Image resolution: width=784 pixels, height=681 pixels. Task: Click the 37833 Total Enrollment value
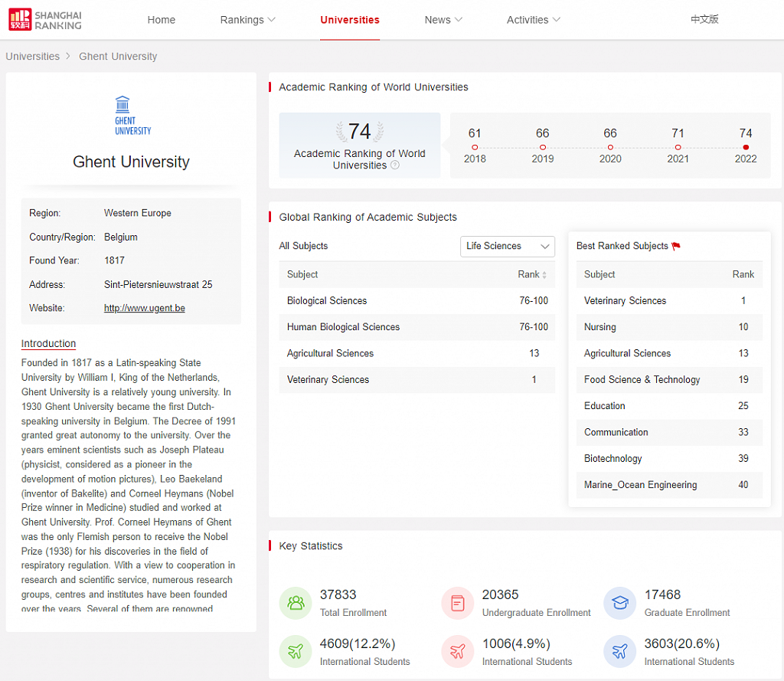click(x=338, y=594)
